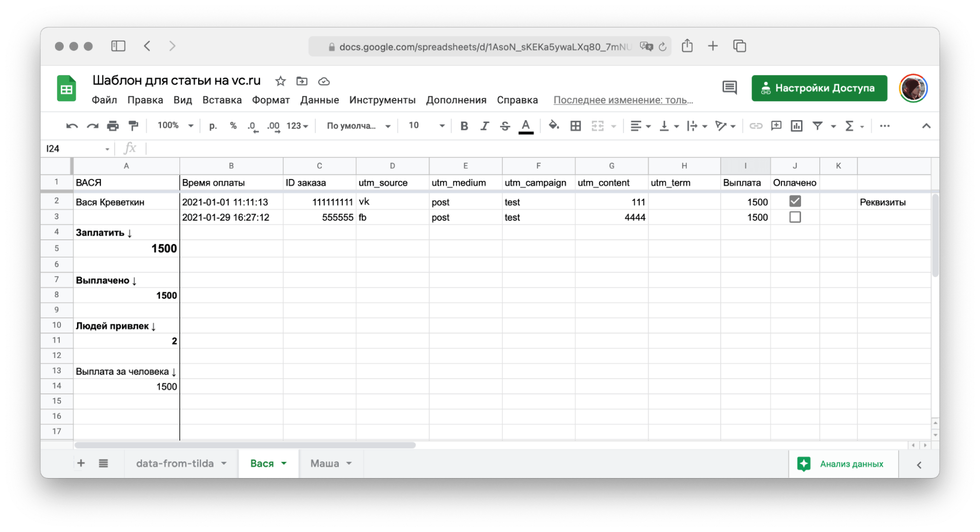Open the text color picker

[x=526, y=126]
